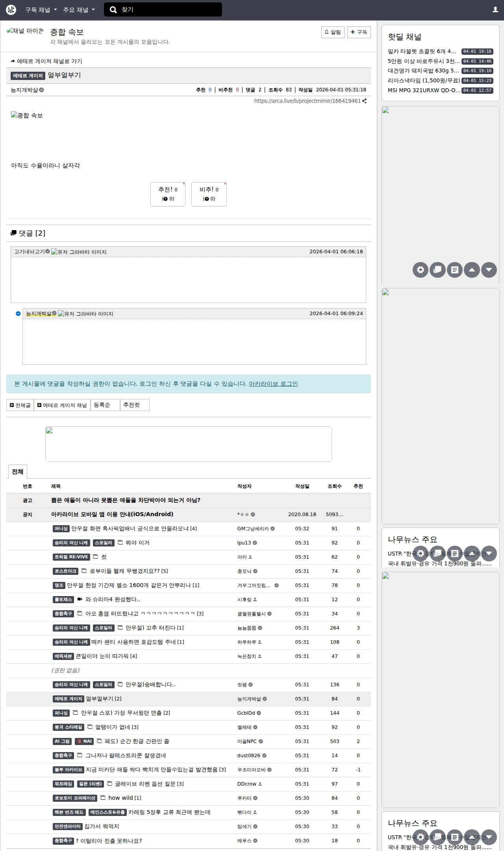Click the video icon on '와 슈리마4 완성했다' post
Image resolution: width=504 pixels, height=851 pixels.
80,599
